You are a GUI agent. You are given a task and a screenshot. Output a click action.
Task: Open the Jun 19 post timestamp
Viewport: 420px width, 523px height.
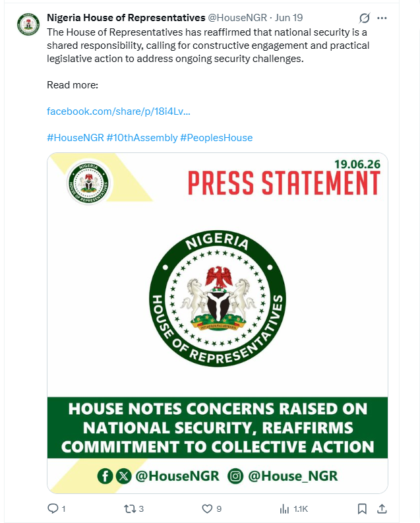point(289,18)
